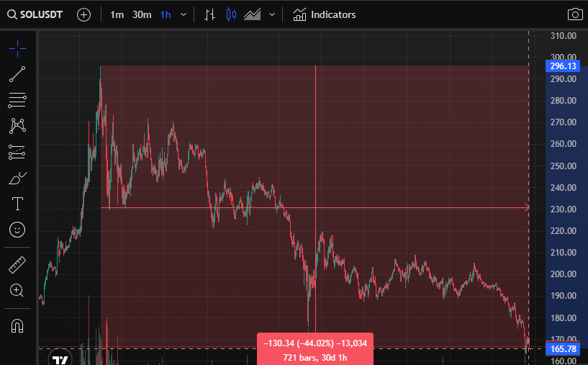Viewport: 588px width, 365px height.
Task: Click the 190.00 price scale label
Action: 564,296
